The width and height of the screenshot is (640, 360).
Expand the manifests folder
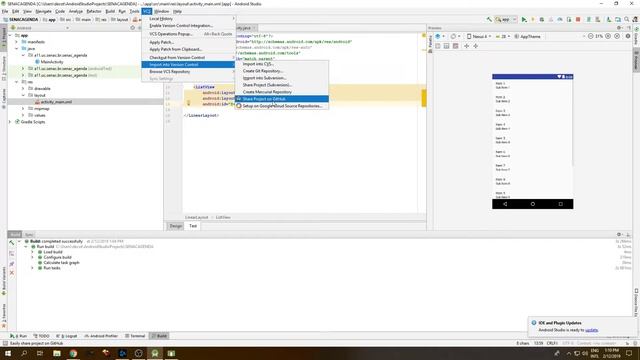point(17,42)
